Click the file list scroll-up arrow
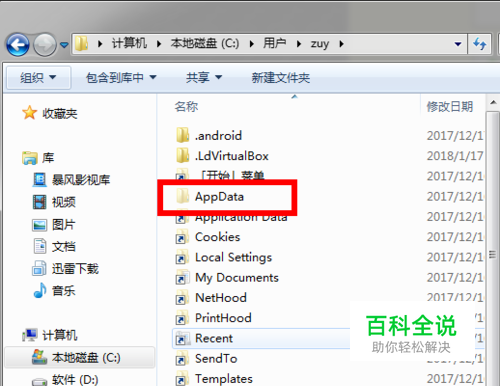Screen dimensions: 500x386 (x=493, y=103)
